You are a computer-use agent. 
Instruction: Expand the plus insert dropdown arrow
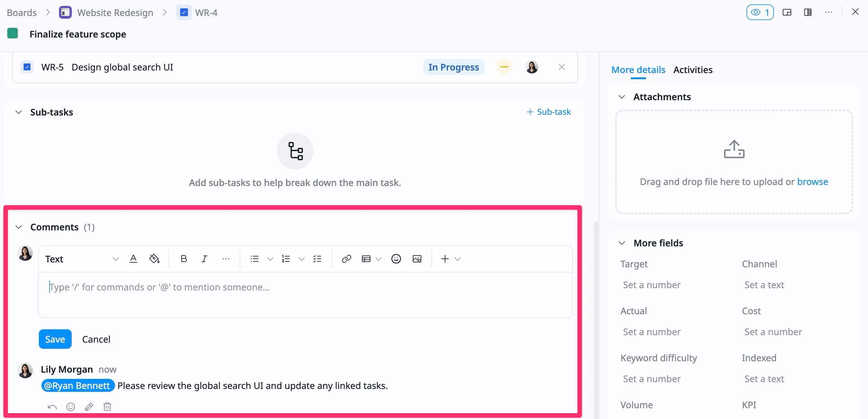457,259
